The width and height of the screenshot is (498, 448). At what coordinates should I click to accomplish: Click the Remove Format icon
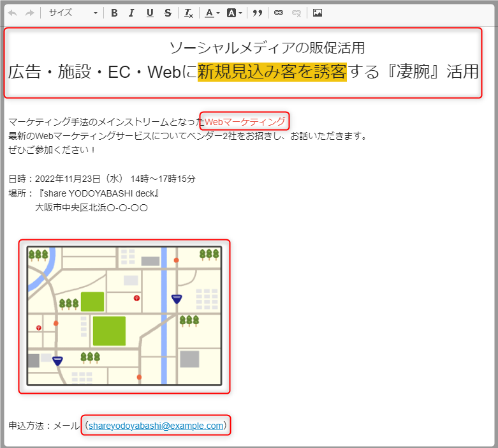(x=189, y=13)
